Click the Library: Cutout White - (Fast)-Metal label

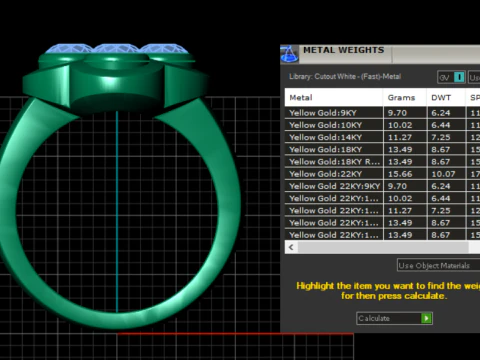point(345,77)
